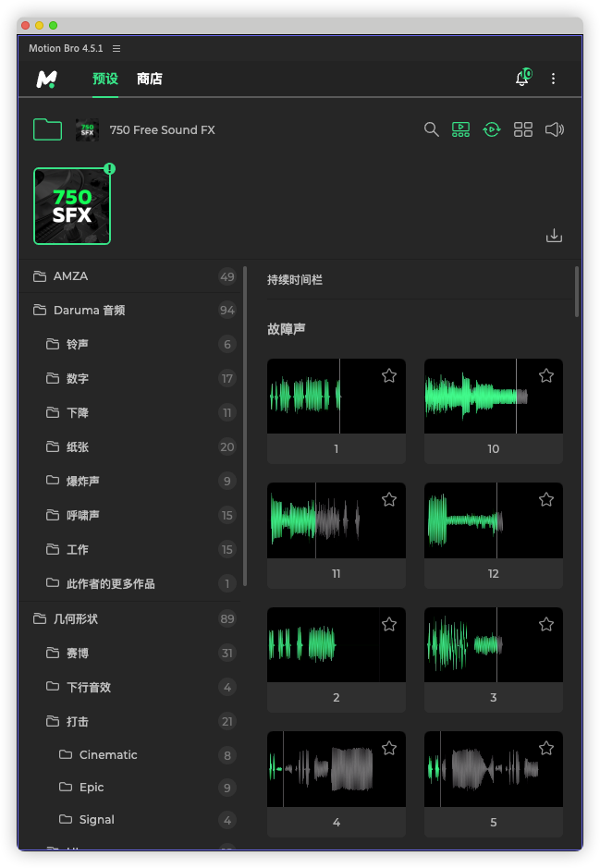Image resolution: width=600 pixels, height=868 pixels.
Task: Click the 故障声 section header
Action: [287, 329]
